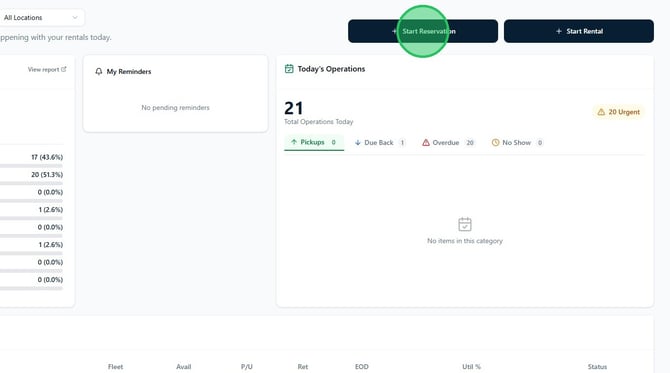670x373 pixels.
Task: Click the 17 (43.6%) value
Action: coord(47,157)
